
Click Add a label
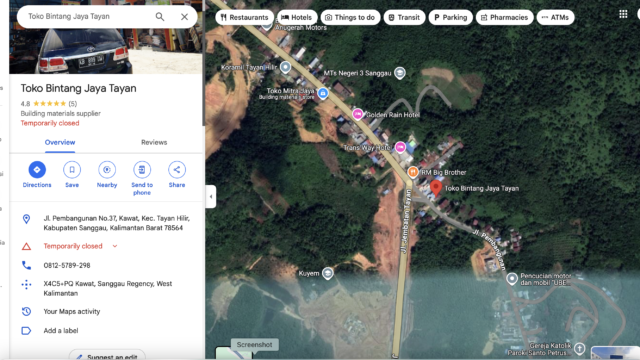(x=61, y=331)
